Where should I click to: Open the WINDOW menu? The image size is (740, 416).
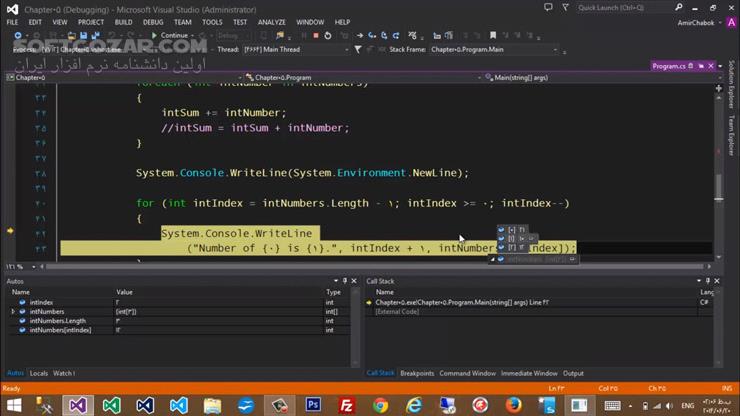point(310,22)
